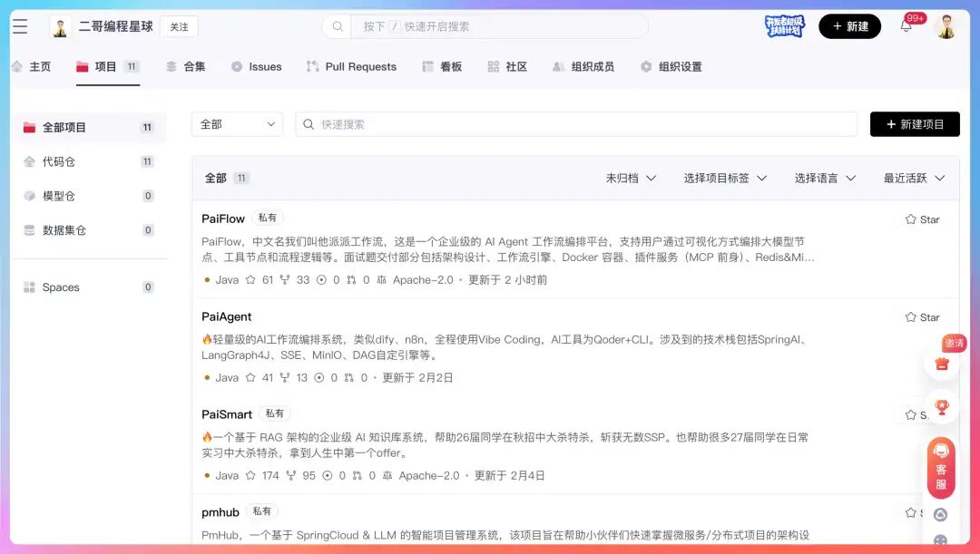Screen dimensions: 980x554
Task: Click the 客服 customer service floating icon
Action: click(x=941, y=466)
